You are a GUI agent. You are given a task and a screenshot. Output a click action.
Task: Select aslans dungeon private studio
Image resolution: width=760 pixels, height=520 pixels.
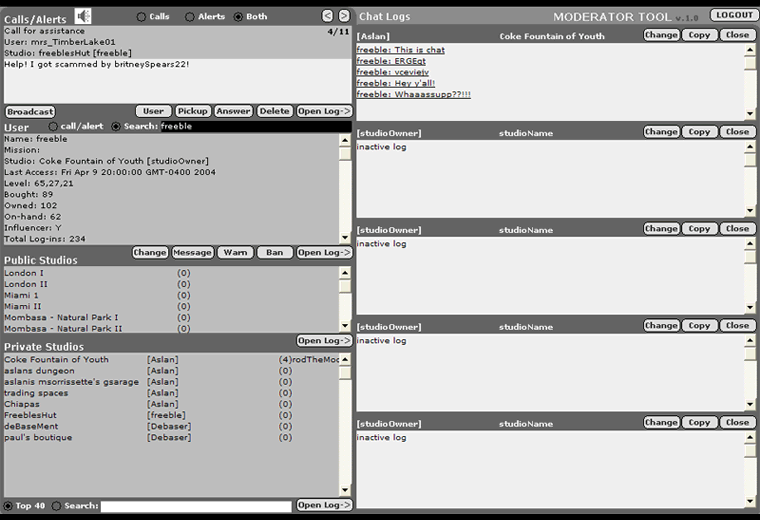(171, 371)
